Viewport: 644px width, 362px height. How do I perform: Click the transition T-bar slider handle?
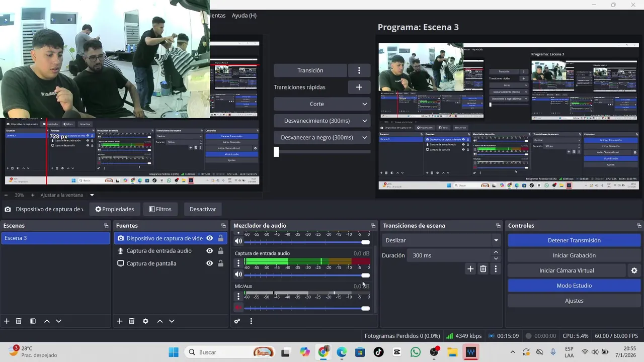[276, 151]
